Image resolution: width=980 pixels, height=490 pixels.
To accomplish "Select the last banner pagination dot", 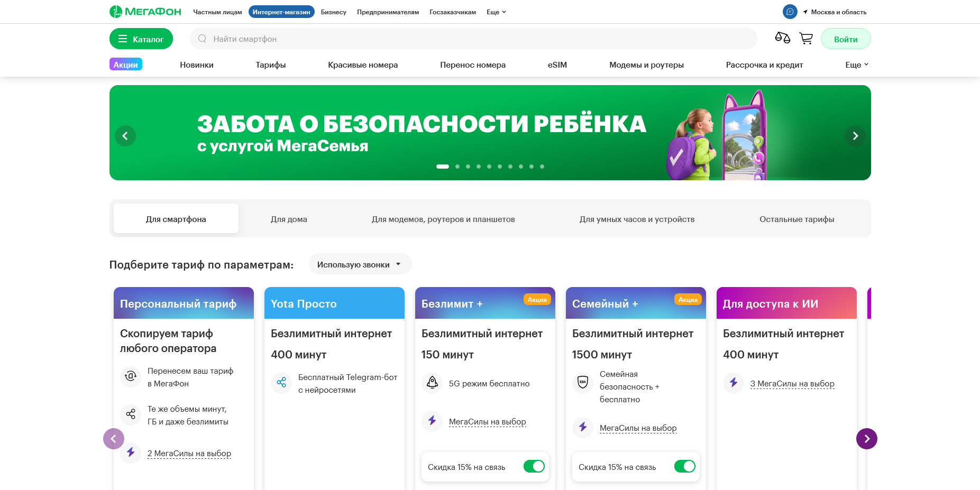I will coord(542,167).
